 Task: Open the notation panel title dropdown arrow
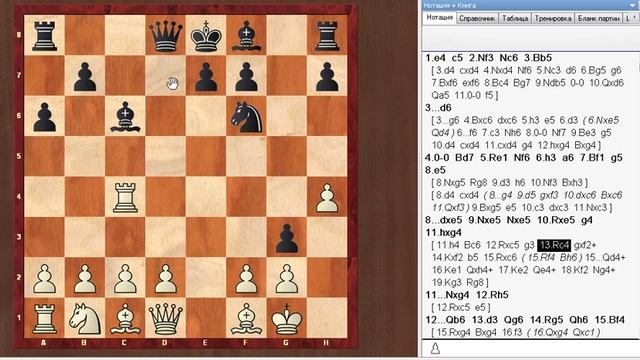634,5
